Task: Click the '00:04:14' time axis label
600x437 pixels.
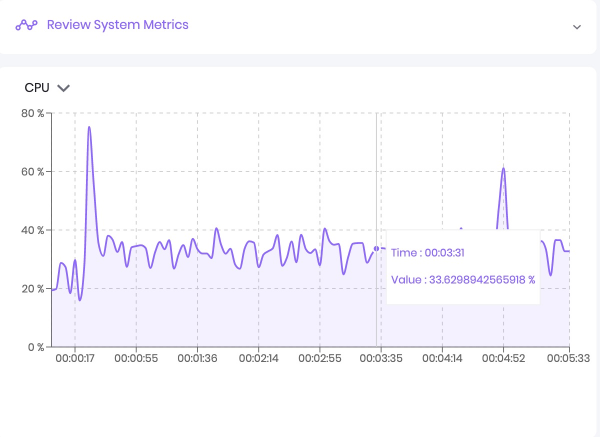Action: 442,359
